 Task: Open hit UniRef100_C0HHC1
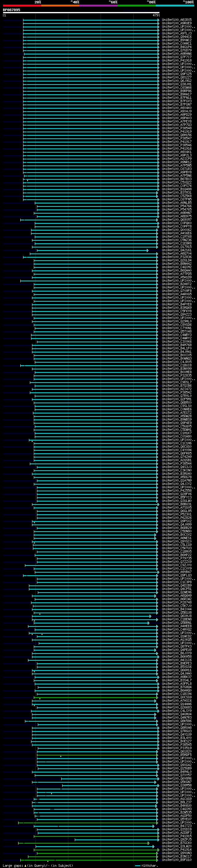pyautogui.click(x=176, y=43)
